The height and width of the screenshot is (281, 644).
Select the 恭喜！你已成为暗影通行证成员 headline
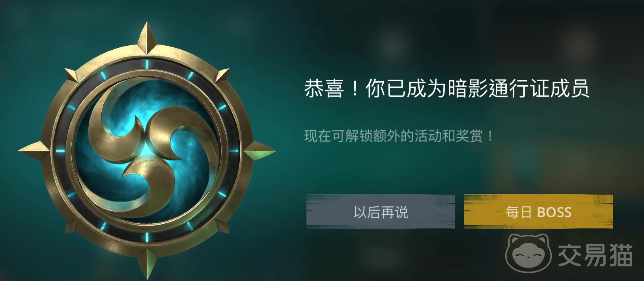[x=447, y=88]
